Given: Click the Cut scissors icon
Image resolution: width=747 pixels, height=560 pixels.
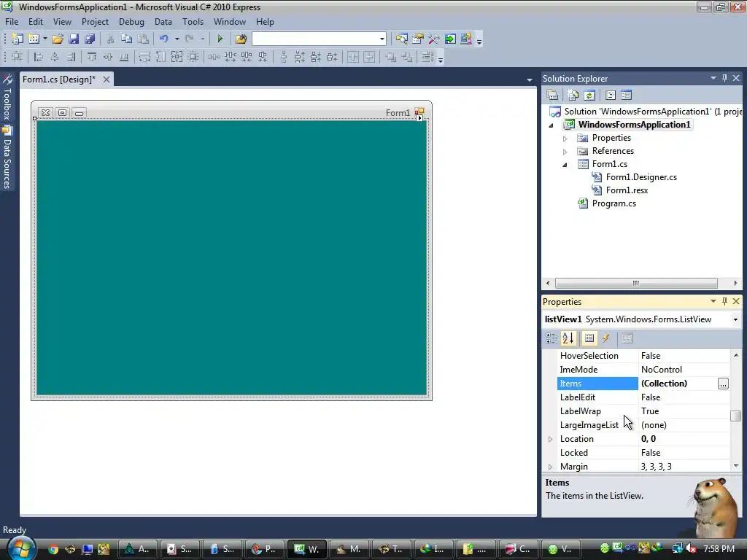Looking at the screenshot, I should (x=111, y=39).
